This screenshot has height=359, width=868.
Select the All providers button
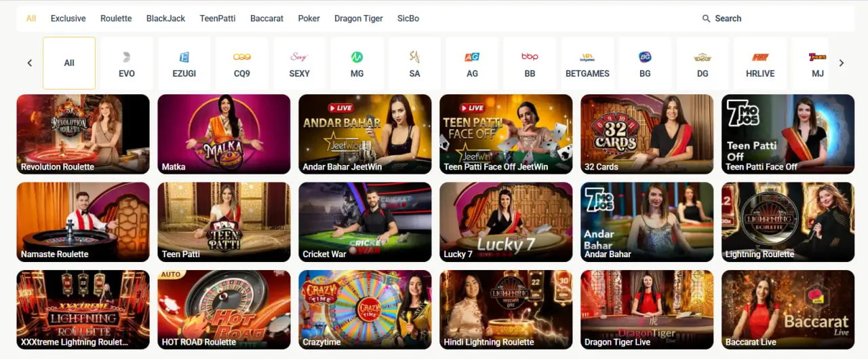(69, 63)
